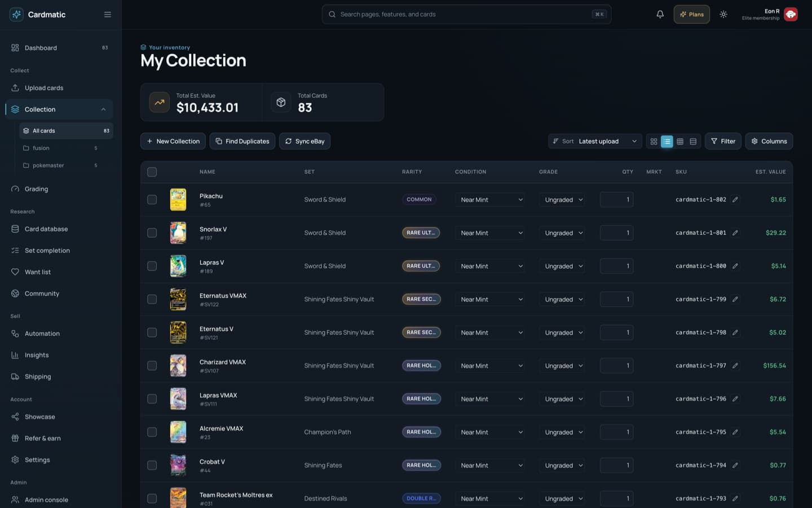Select the Lapras V row checkbox
The image size is (812, 508).
click(x=152, y=266)
